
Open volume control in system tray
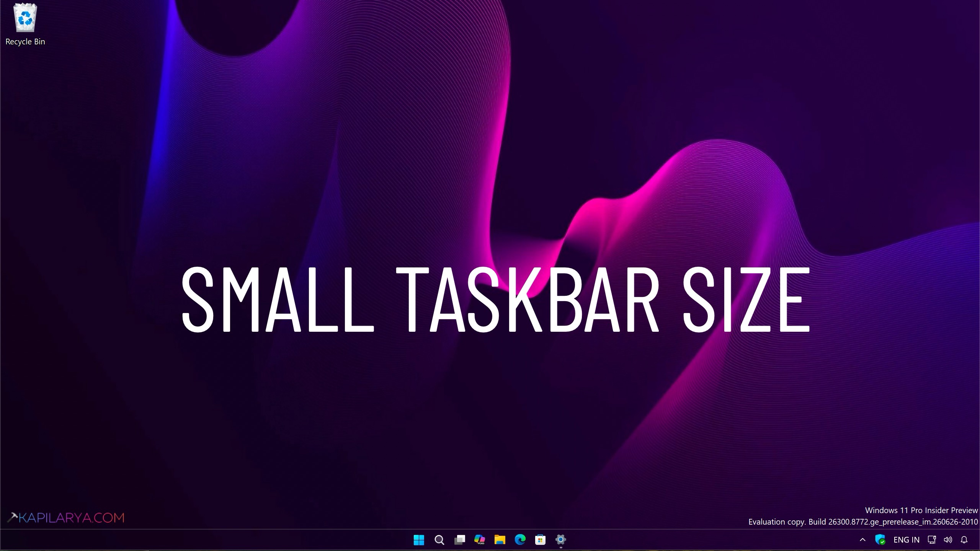click(948, 540)
